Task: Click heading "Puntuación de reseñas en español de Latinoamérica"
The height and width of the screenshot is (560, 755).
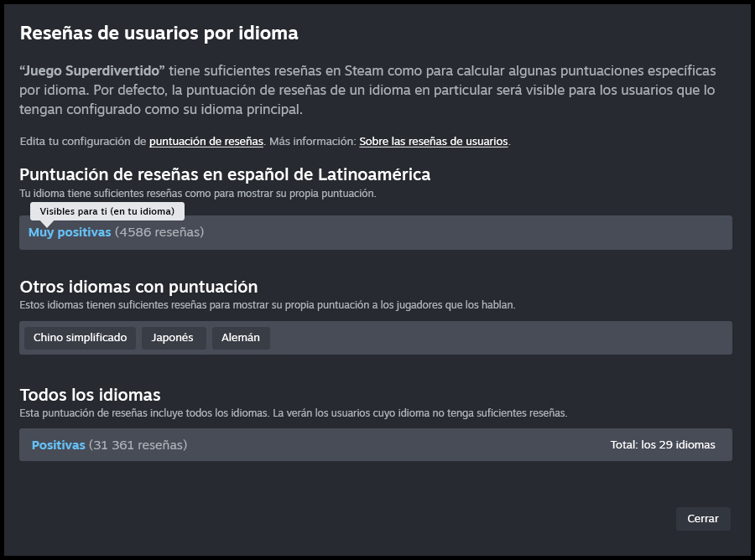Action: coord(225,175)
